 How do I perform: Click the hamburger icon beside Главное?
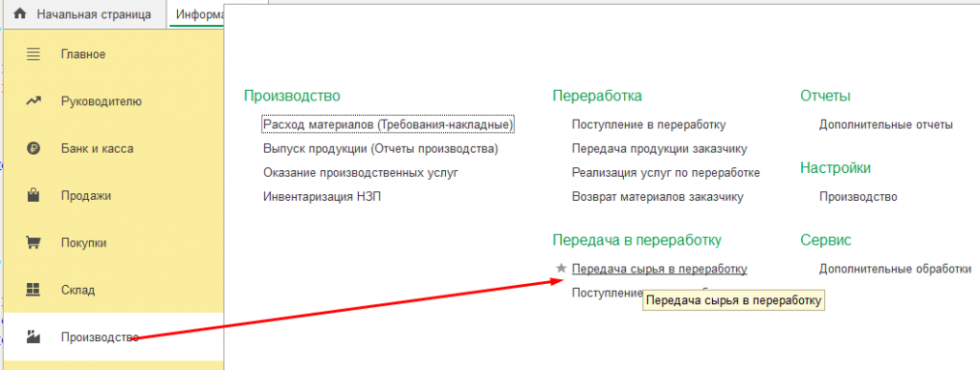point(33,54)
